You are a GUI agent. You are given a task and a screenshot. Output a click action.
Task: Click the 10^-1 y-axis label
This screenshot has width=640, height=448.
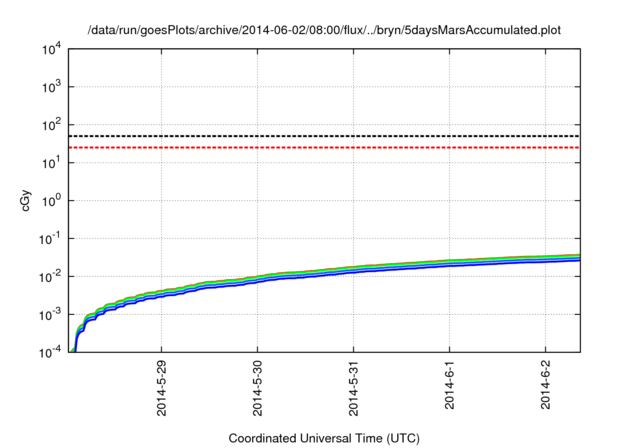click(x=50, y=239)
